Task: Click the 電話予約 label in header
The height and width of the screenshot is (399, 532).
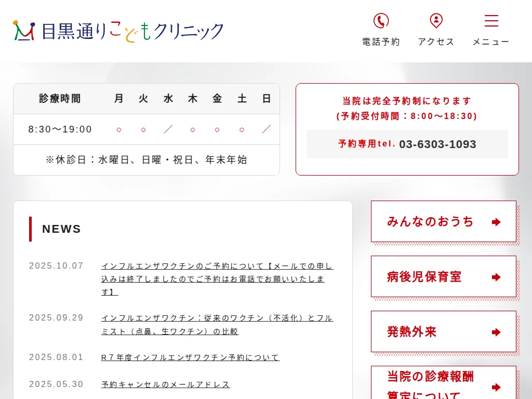Action: [x=381, y=42]
